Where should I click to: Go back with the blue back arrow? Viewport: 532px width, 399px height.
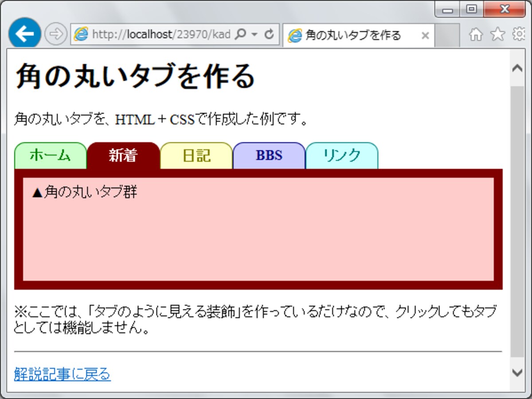(x=24, y=34)
